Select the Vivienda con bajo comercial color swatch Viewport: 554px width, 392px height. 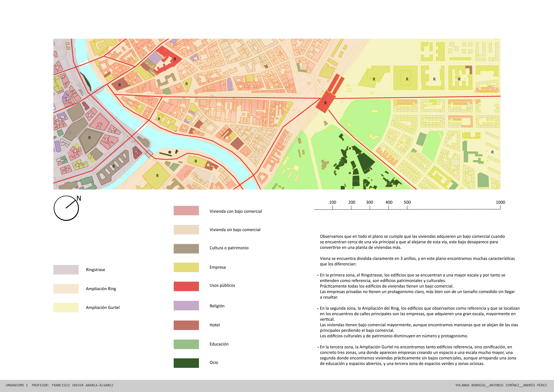click(186, 210)
